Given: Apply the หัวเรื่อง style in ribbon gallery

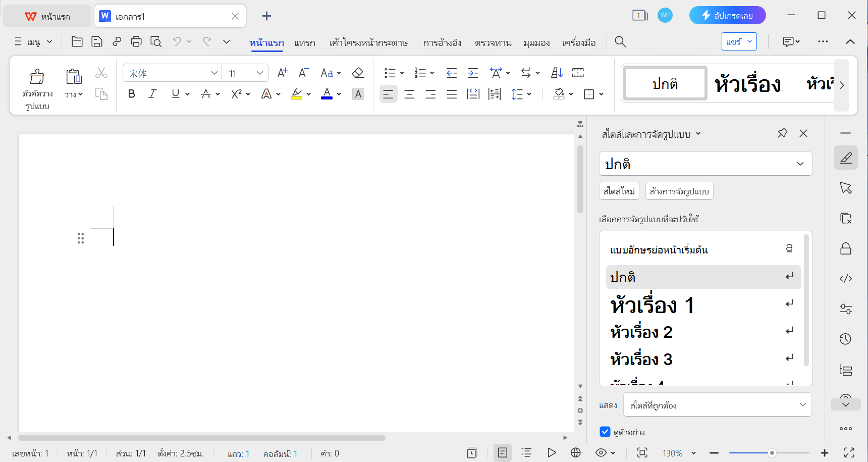Looking at the screenshot, I should point(747,84).
